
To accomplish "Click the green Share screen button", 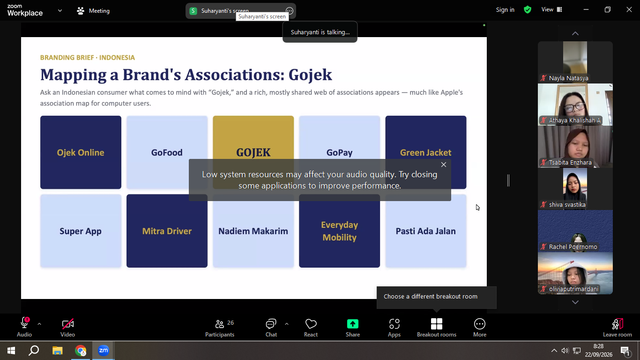I will (353, 327).
